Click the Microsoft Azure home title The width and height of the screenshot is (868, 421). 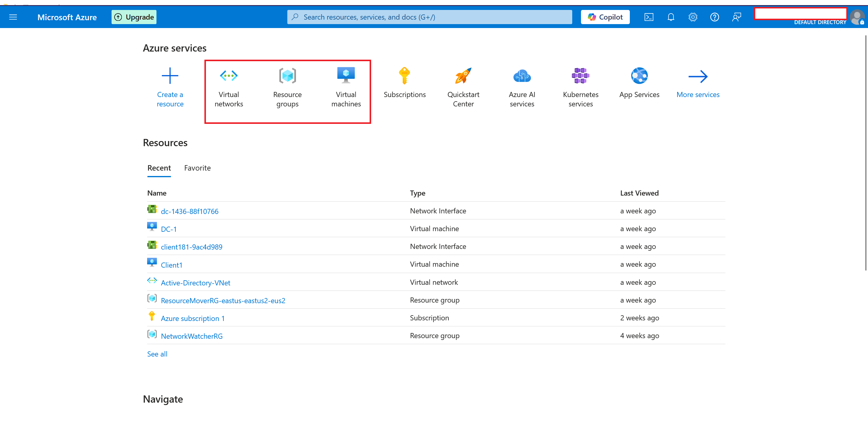click(x=67, y=17)
